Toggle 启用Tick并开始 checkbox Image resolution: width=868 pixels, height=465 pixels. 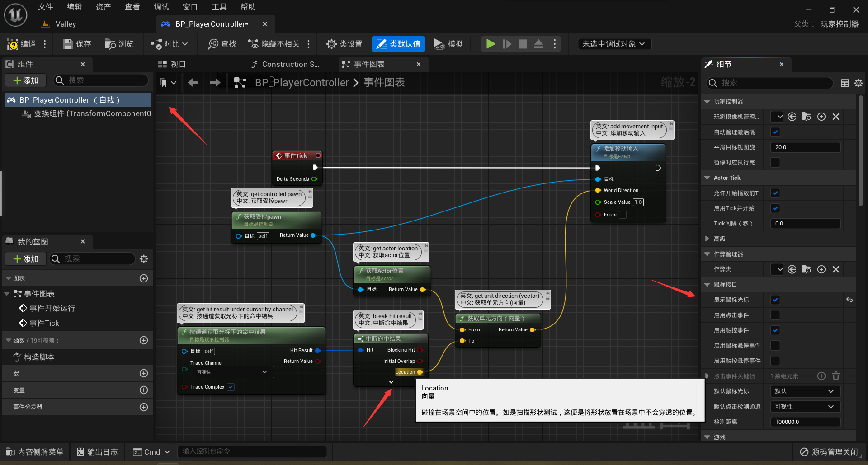[775, 208]
